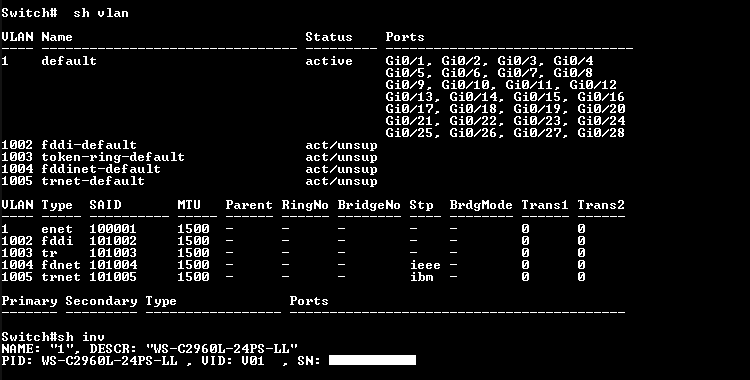
Task: Click the 'sh vlan' command text
Action: tap(101, 13)
